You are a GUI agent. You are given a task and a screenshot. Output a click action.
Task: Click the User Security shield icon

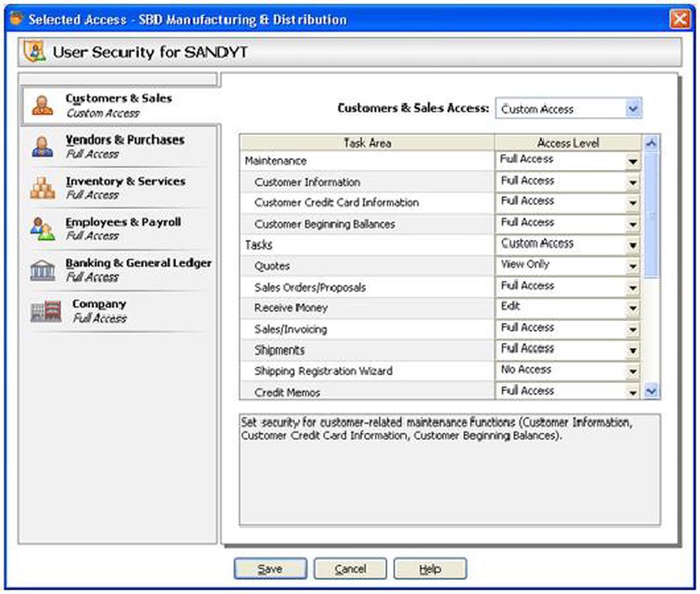34,52
